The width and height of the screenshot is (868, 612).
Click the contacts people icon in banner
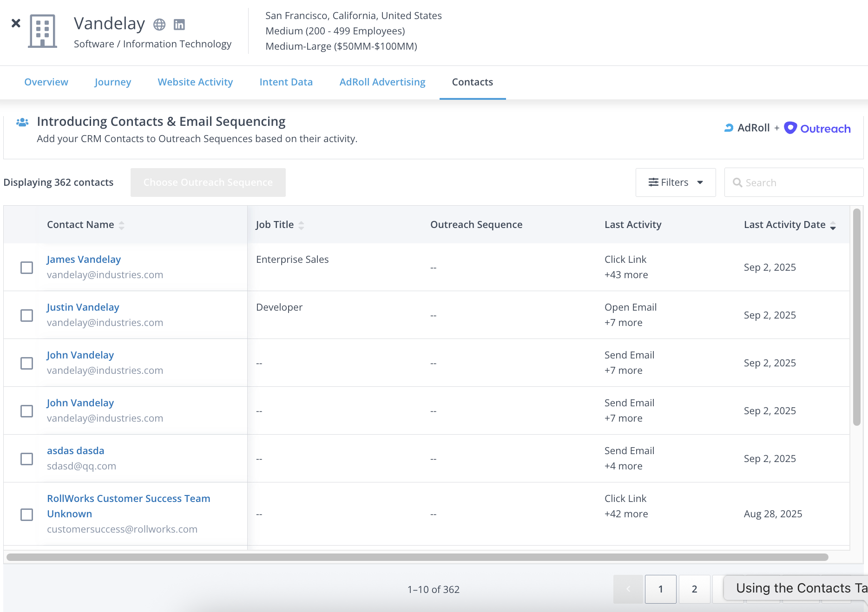click(22, 122)
